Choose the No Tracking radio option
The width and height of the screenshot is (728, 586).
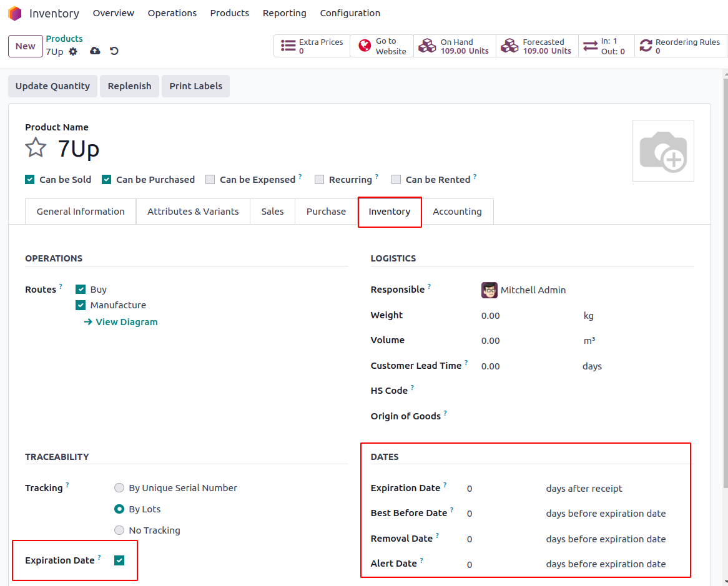(x=119, y=530)
